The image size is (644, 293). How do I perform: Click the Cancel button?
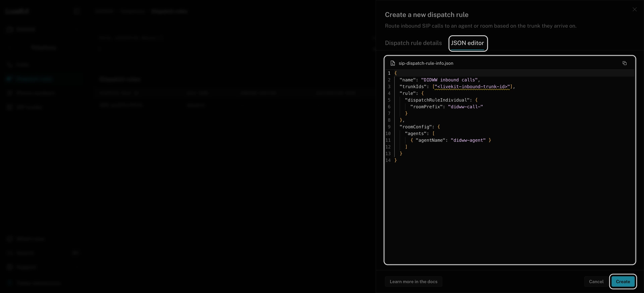(x=596, y=281)
